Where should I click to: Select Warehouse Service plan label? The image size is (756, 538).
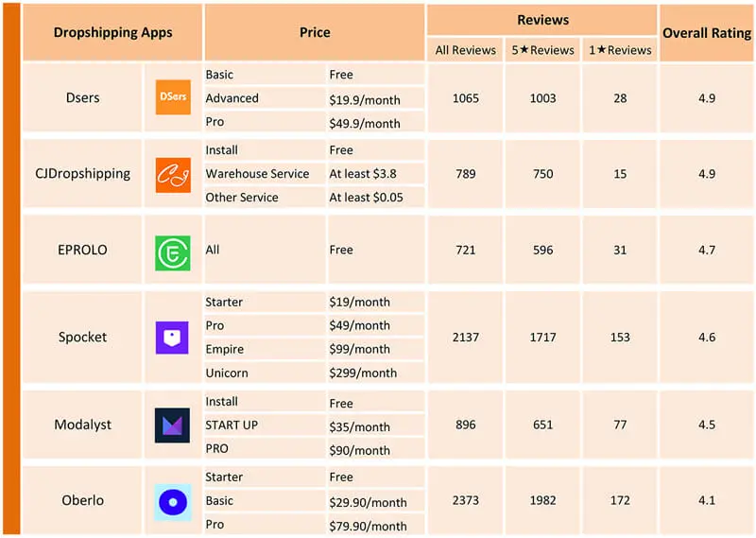pyautogui.click(x=257, y=174)
